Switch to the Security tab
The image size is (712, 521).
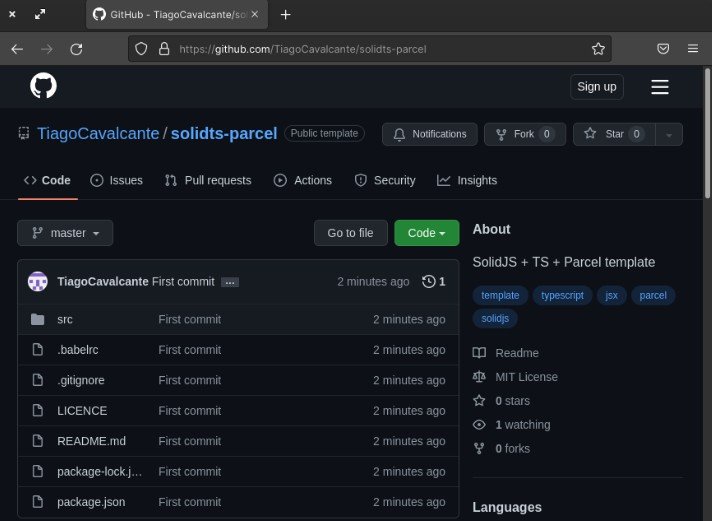[x=385, y=180]
